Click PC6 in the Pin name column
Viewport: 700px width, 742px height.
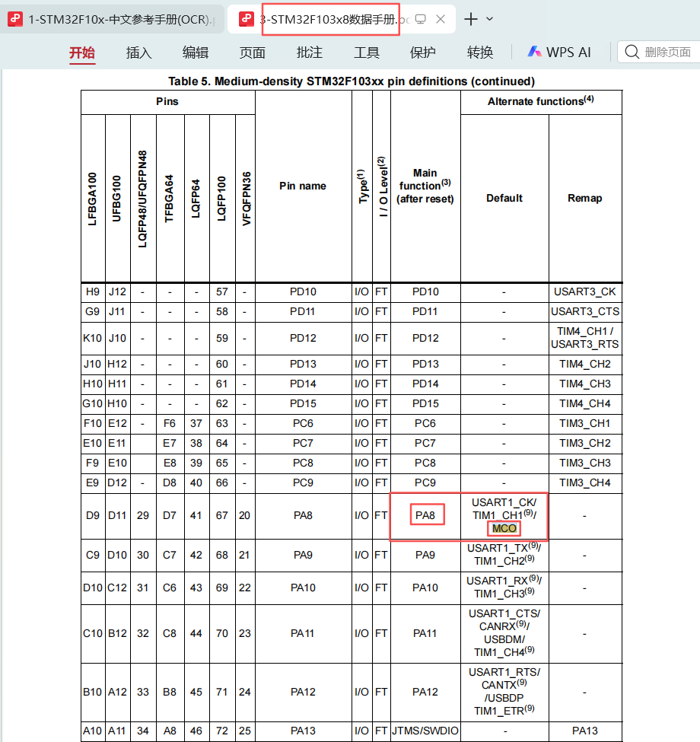303,424
